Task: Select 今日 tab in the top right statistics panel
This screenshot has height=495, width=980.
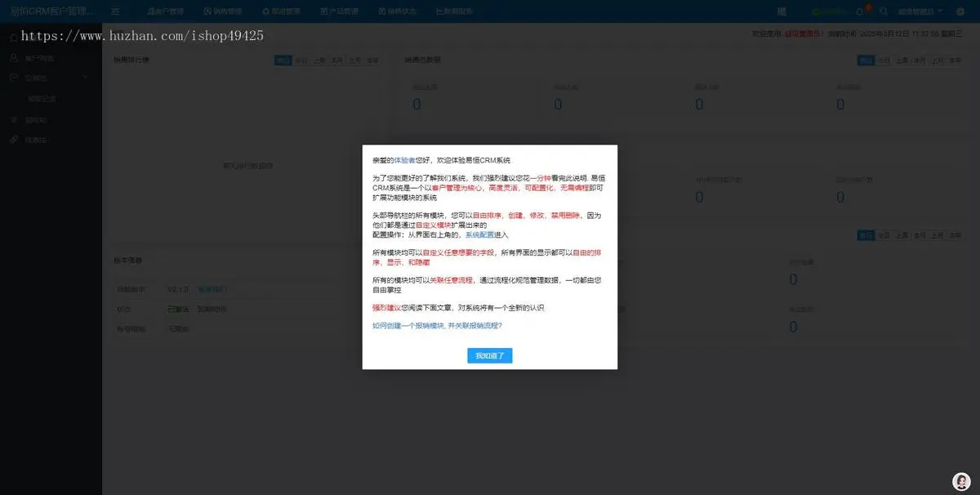Action: pyautogui.click(x=884, y=60)
